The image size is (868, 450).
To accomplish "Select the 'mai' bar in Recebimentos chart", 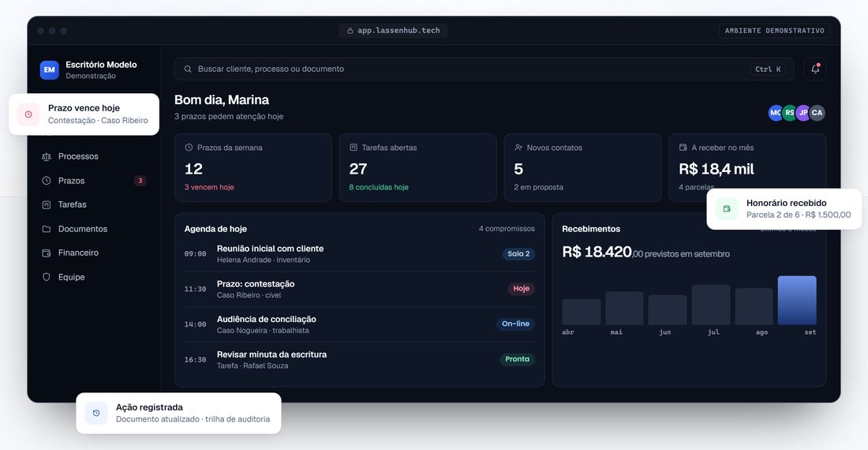I will [x=624, y=309].
